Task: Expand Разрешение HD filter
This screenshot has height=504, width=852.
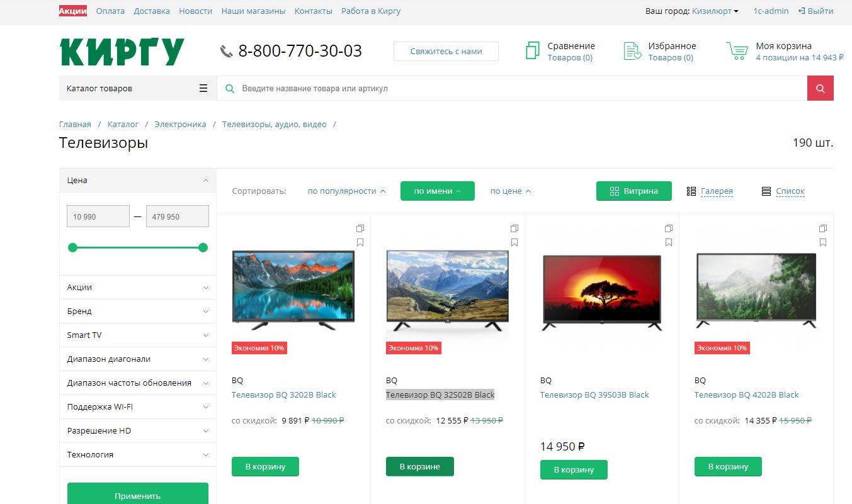Action: coord(138,430)
